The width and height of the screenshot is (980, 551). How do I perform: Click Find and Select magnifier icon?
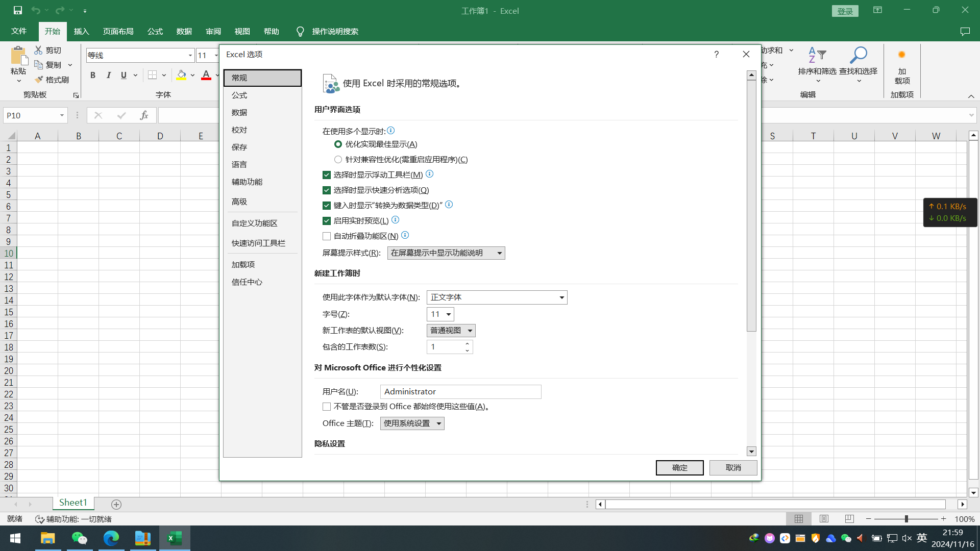pyautogui.click(x=859, y=55)
